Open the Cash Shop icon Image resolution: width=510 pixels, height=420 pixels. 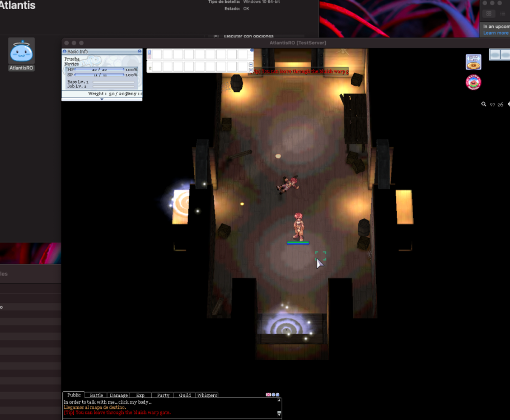(x=474, y=62)
